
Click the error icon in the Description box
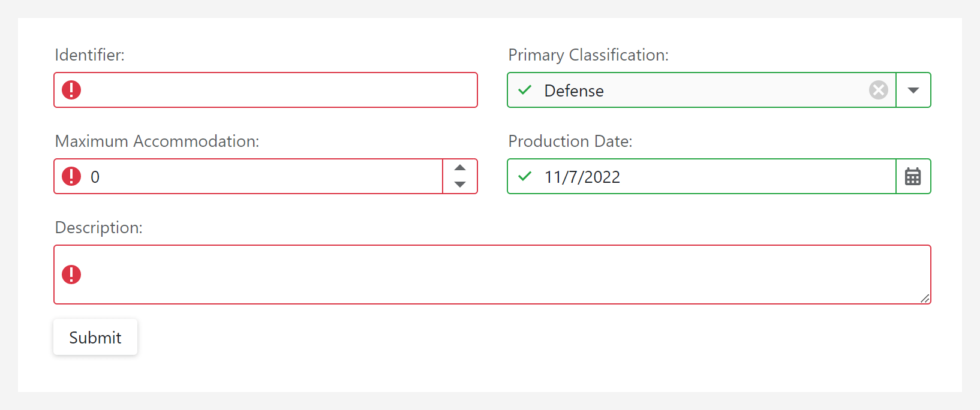point(71,275)
